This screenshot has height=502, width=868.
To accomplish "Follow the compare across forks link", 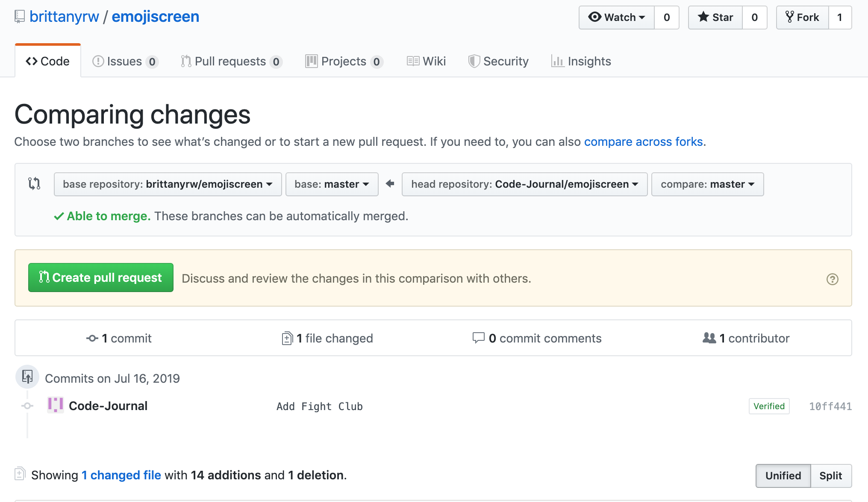I will pyautogui.click(x=643, y=142).
